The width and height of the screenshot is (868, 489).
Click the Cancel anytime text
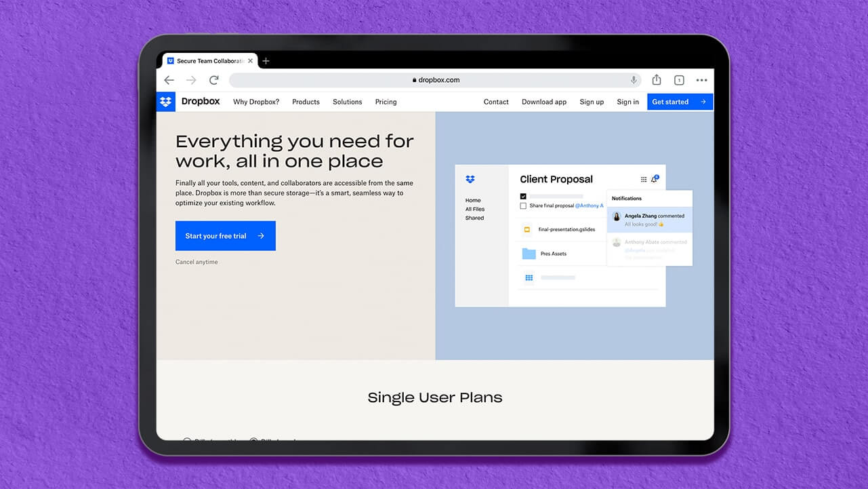click(x=197, y=262)
